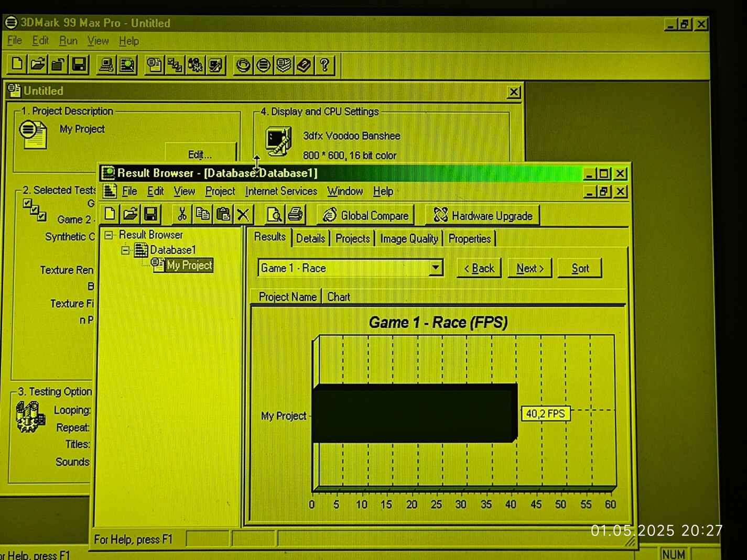
Task: Open the Help menu in Result Browser
Action: [383, 191]
